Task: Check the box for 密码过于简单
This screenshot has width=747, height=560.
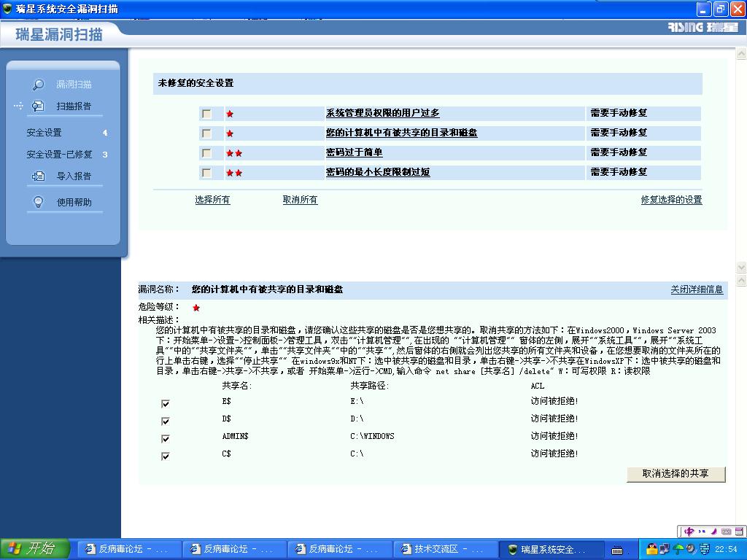Action: (206, 153)
